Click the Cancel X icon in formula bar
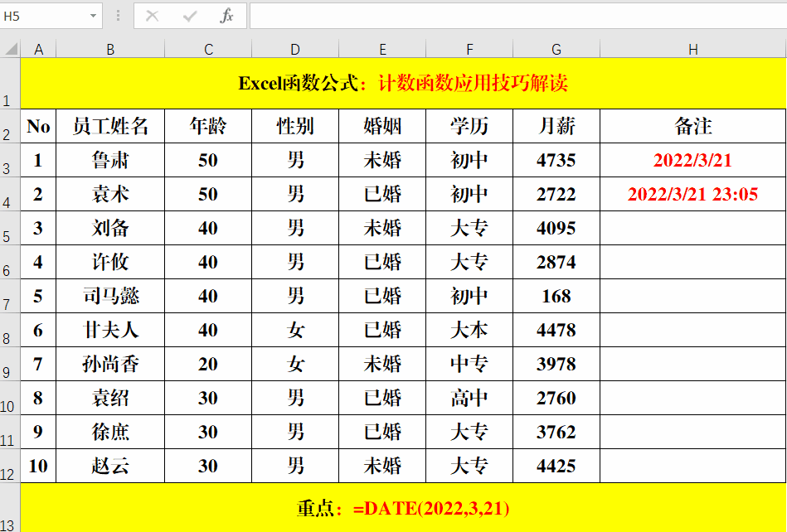This screenshot has height=532, width=787. pyautogui.click(x=152, y=16)
